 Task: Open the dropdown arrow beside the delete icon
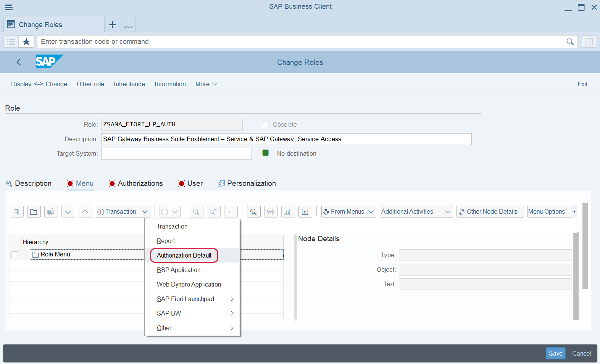click(x=175, y=212)
